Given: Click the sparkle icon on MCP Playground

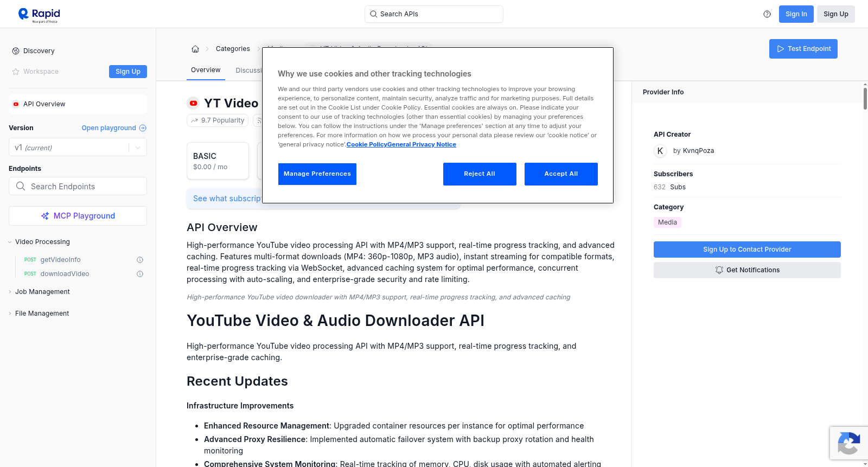Looking at the screenshot, I should [x=45, y=216].
